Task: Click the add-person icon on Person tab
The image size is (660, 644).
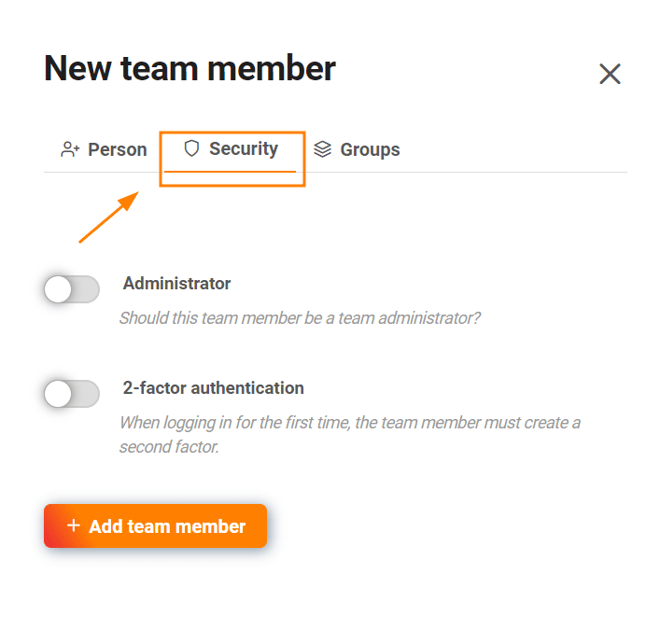Action: coord(70,149)
